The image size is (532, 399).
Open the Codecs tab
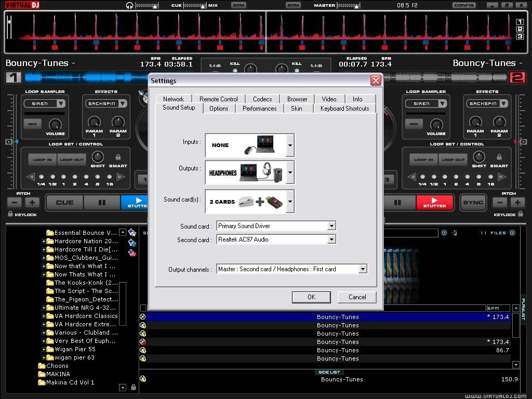(x=262, y=99)
